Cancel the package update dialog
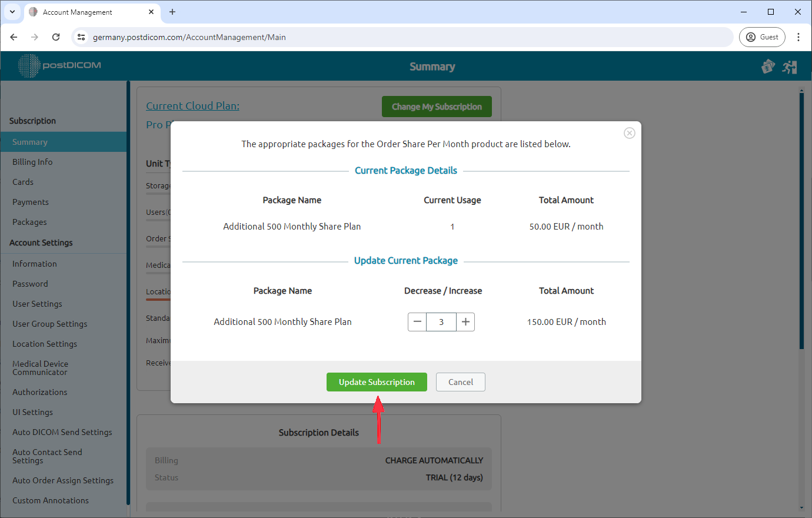Image resolution: width=812 pixels, height=518 pixels. (460, 382)
